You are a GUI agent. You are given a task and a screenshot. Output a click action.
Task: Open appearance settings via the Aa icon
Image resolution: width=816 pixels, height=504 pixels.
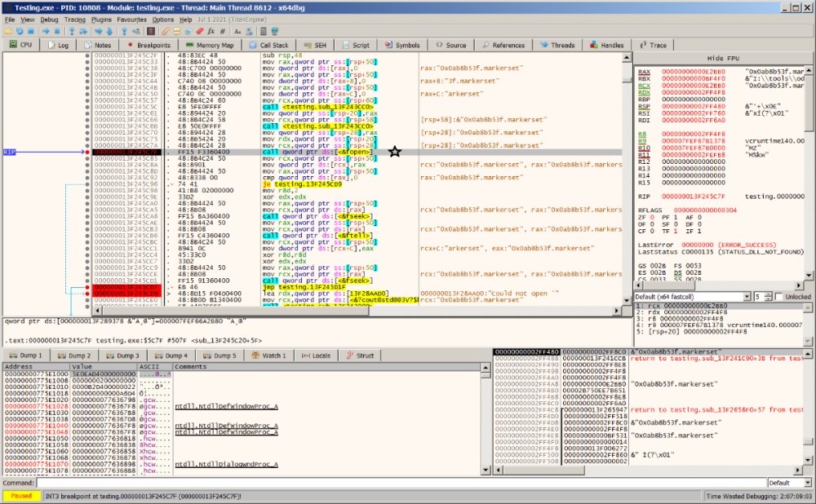(237, 30)
